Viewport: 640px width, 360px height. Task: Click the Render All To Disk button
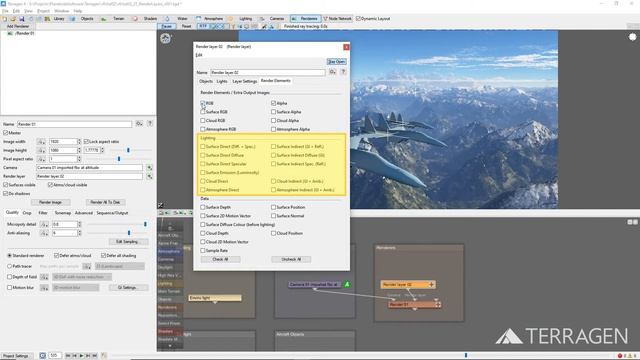[105, 202]
